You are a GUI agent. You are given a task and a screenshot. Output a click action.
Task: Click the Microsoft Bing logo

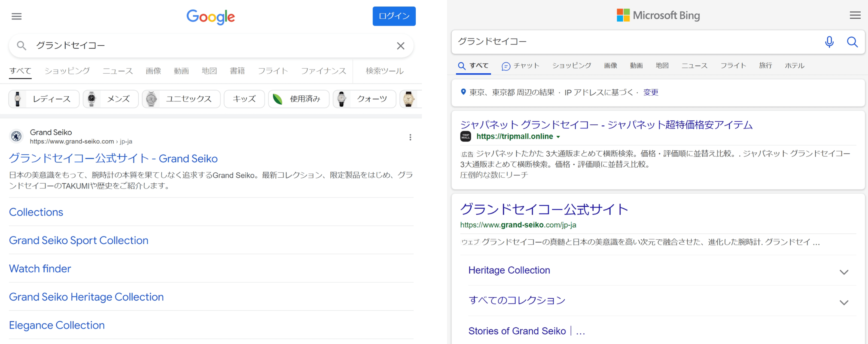tap(658, 15)
